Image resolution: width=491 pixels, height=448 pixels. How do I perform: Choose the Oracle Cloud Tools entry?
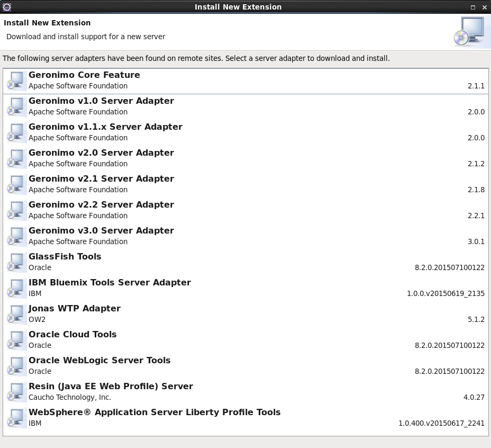pos(245,341)
